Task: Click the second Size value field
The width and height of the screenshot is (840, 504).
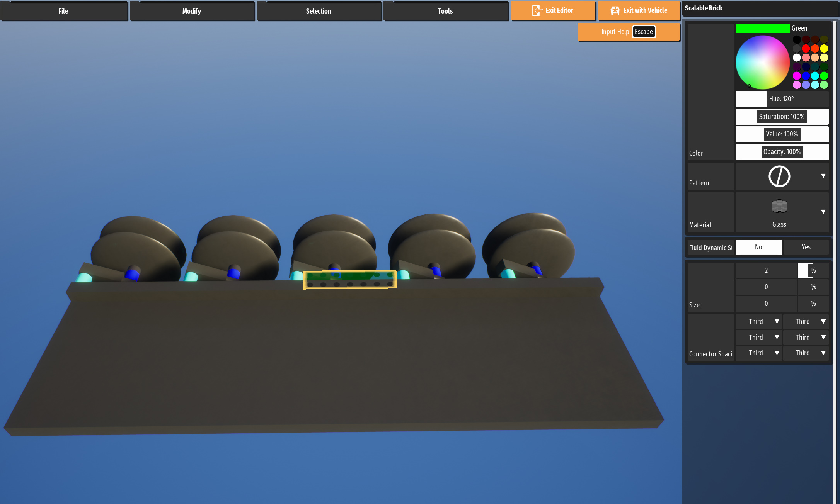Action: pyautogui.click(x=766, y=287)
